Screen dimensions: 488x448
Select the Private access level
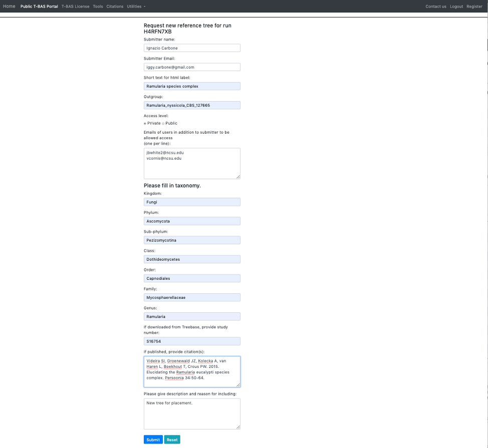point(145,124)
